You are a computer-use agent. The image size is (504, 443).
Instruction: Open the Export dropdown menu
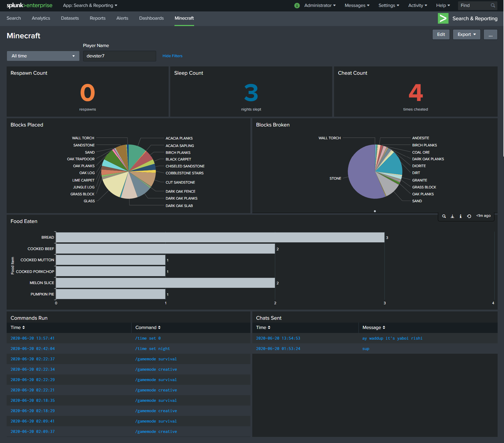tap(466, 34)
